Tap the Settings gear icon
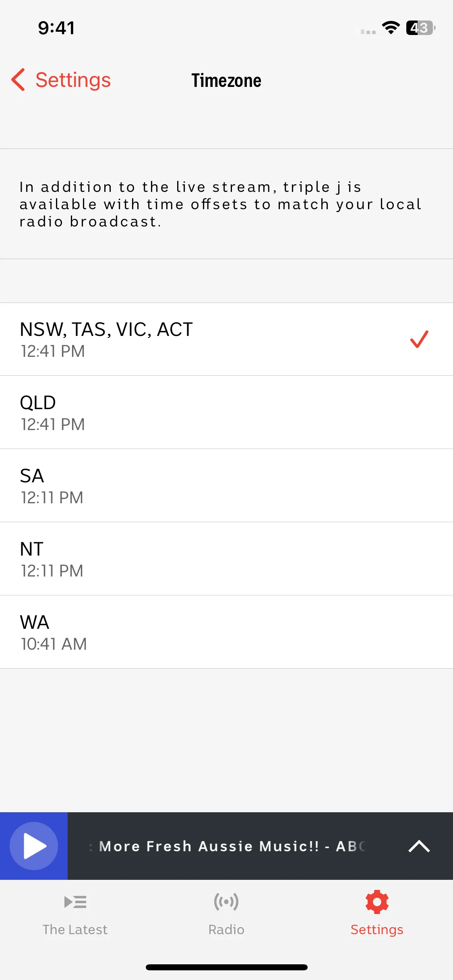Image resolution: width=453 pixels, height=980 pixels. click(377, 902)
